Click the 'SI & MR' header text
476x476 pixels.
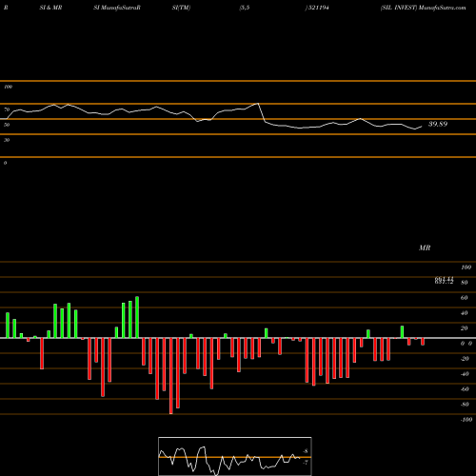[50, 8]
